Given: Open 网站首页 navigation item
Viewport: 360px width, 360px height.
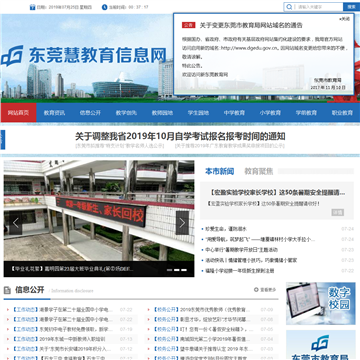Looking at the screenshot, I should click(18, 113).
